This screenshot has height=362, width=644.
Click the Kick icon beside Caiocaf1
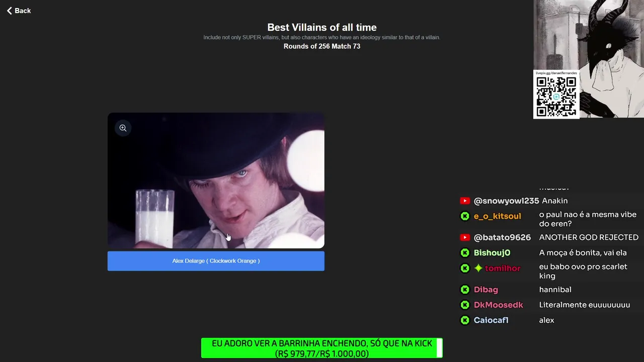click(465, 320)
